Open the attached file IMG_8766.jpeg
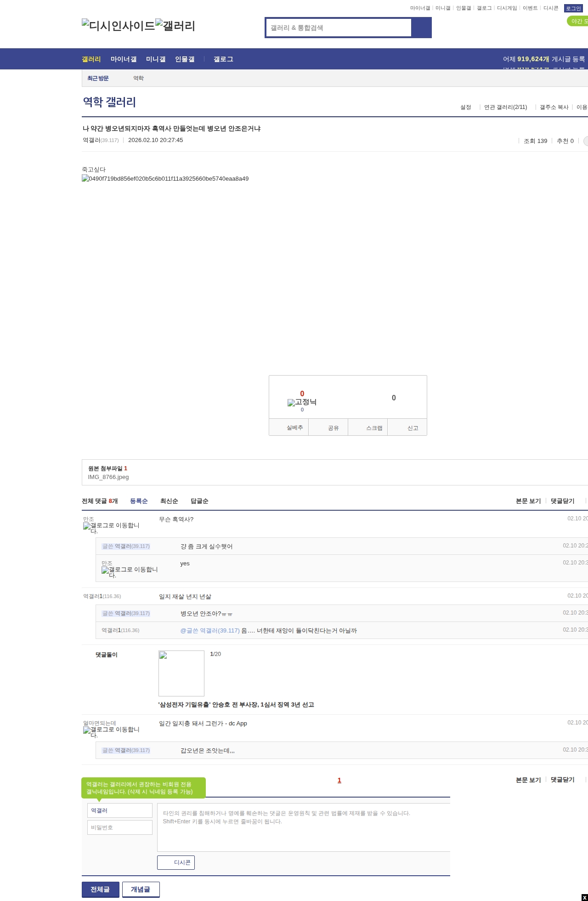Screen dimensions: 588x901 [108, 477]
